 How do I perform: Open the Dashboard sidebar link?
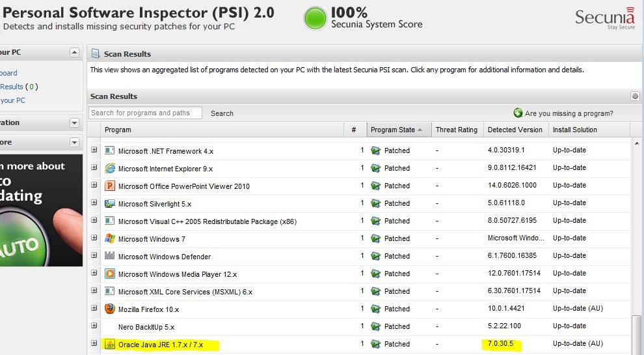point(8,73)
